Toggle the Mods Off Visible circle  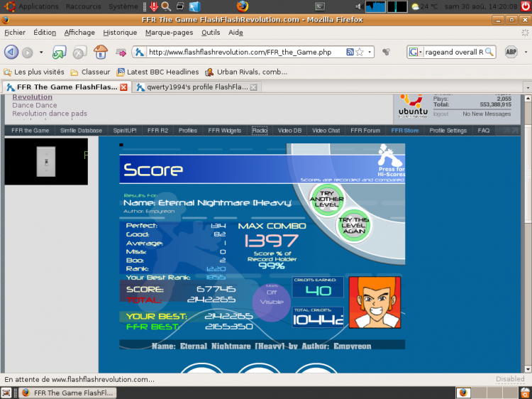[272, 302]
